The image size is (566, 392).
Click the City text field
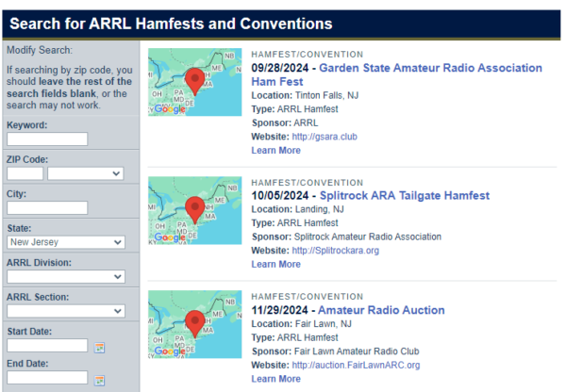(x=47, y=207)
